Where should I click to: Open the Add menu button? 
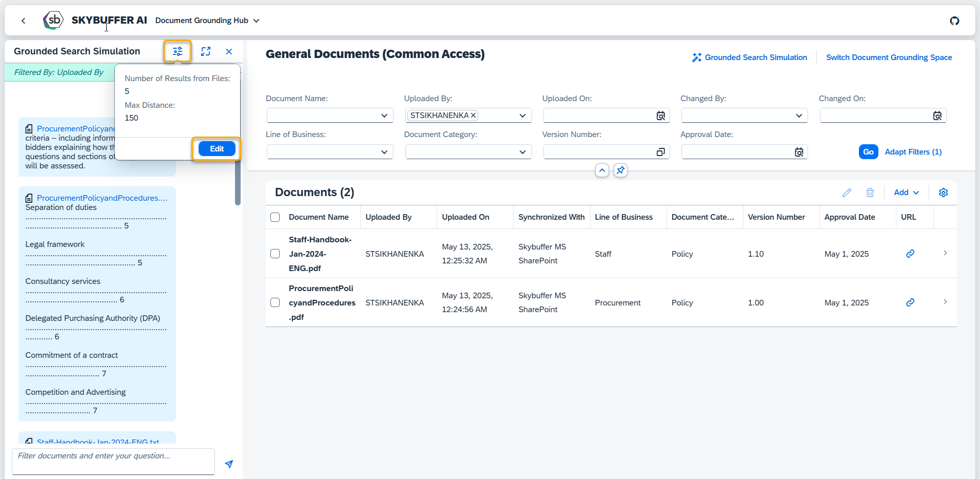pos(907,193)
